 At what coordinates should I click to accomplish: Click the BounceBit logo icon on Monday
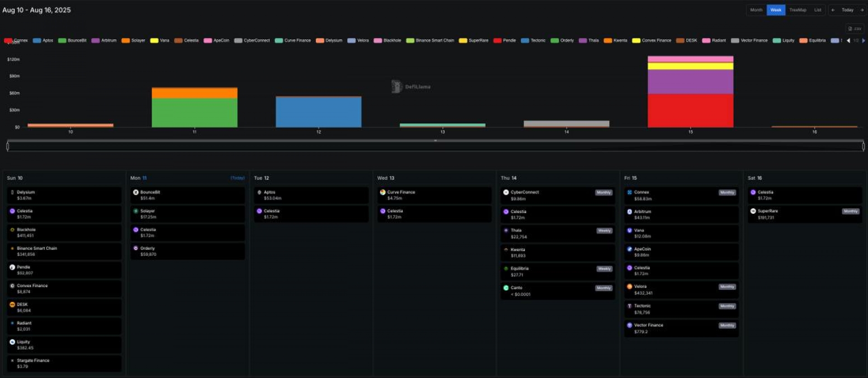pyautogui.click(x=136, y=192)
